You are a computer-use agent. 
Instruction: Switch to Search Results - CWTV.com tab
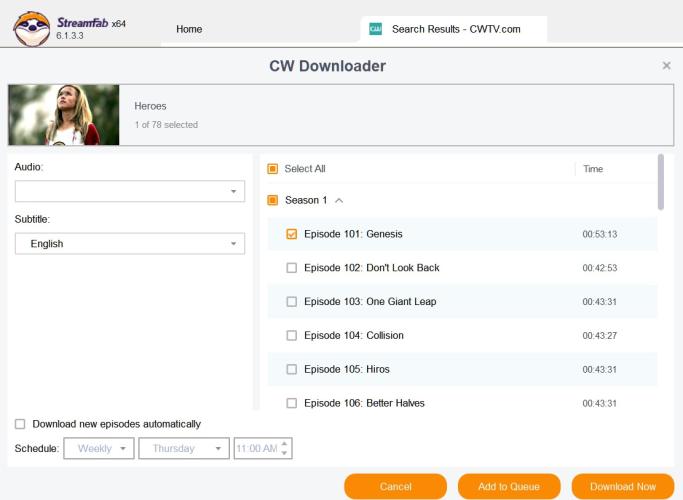(x=456, y=29)
